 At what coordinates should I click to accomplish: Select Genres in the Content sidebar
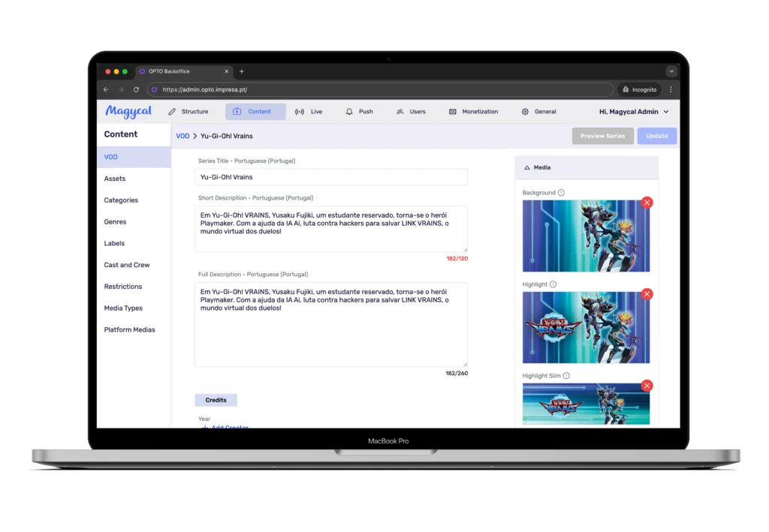114,221
